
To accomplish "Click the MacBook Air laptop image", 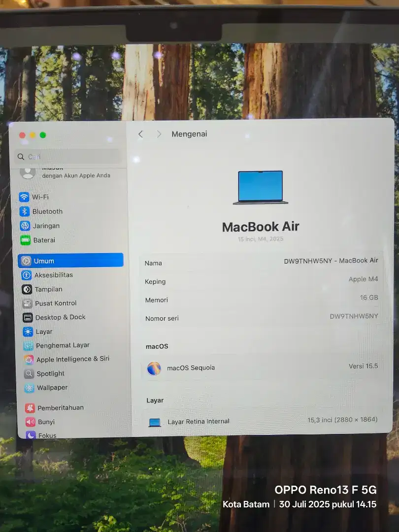I will [x=261, y=187].
